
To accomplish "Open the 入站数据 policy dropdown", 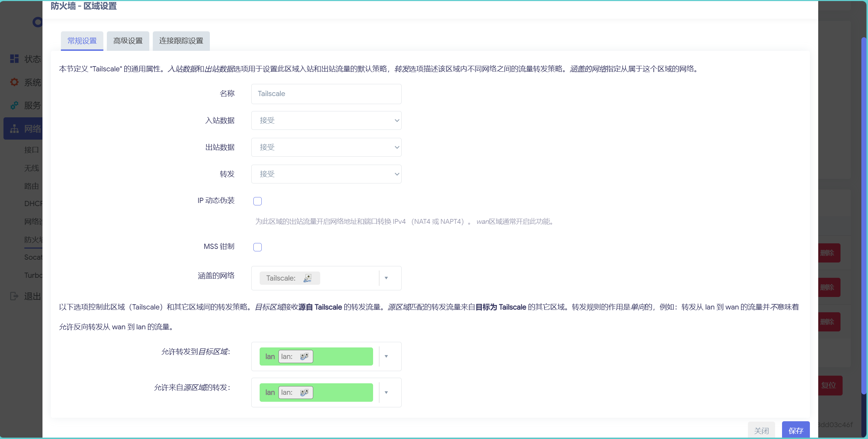I will pyautogui.click(x=326, y=120).
